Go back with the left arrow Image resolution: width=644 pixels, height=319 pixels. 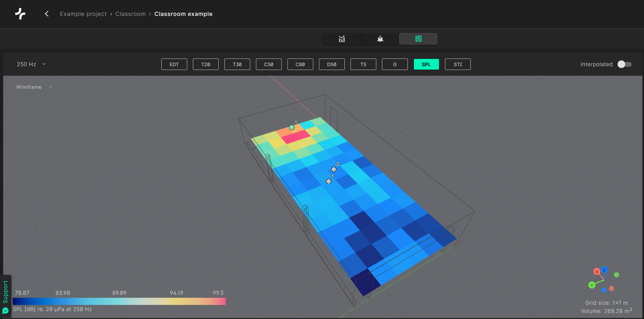(47, 14)
